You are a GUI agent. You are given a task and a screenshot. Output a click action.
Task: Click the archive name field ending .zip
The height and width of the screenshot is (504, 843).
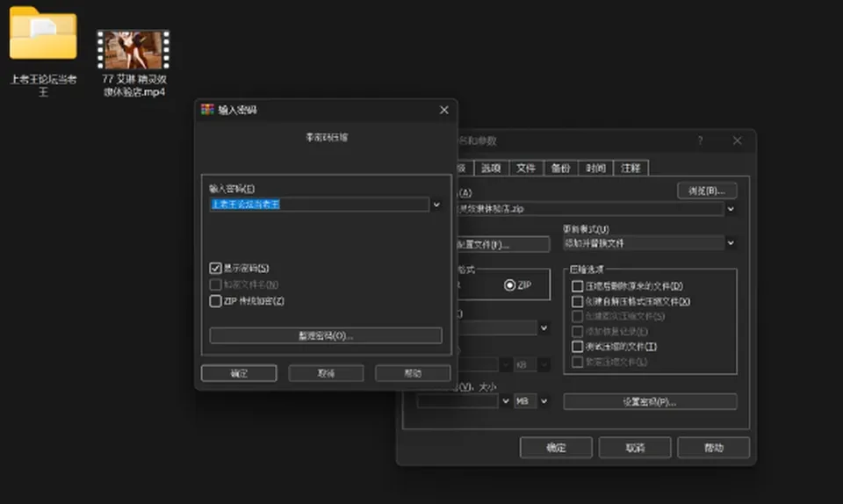click(590, 208)
